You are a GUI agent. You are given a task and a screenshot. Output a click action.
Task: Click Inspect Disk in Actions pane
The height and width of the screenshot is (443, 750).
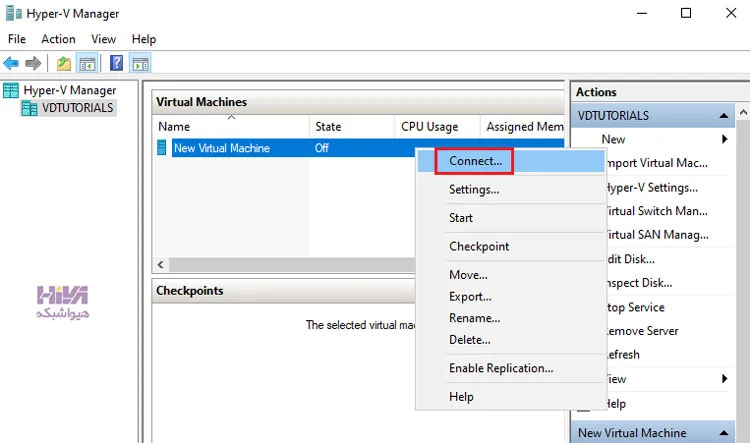coord(639,283)
